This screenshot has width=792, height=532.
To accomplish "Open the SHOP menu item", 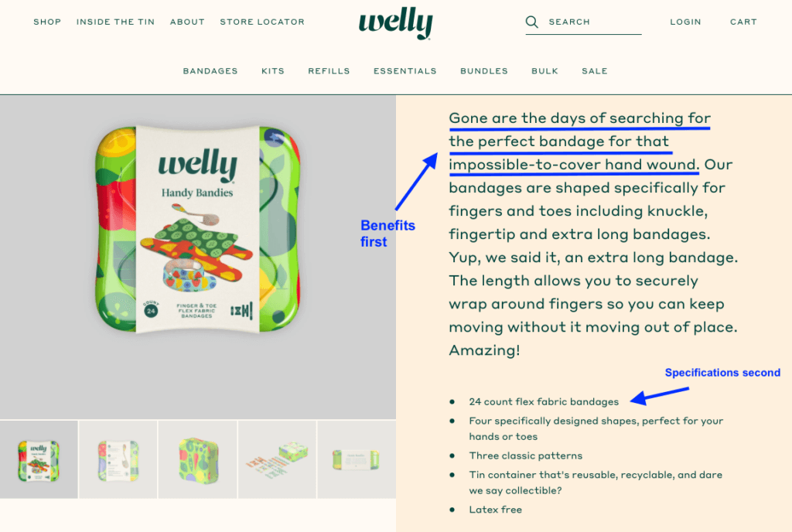I will coord(47,22).
